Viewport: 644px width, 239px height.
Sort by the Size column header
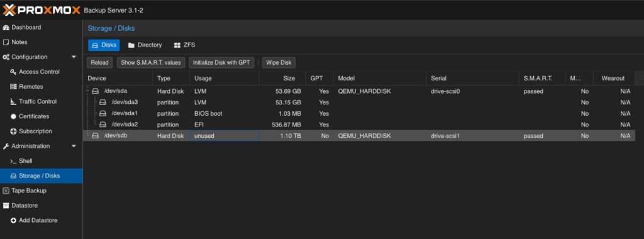click(282, 78)
